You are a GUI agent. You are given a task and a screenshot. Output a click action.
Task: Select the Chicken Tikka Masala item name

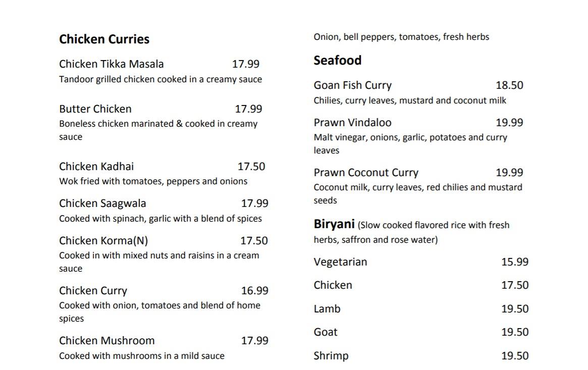point(111,64)
